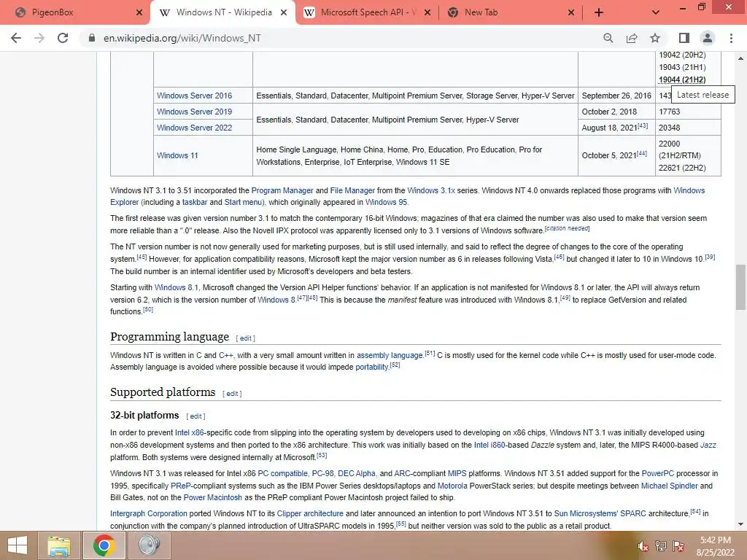Follow the File Manager link
Screen dimensions: 747x560
pos(352,190)
